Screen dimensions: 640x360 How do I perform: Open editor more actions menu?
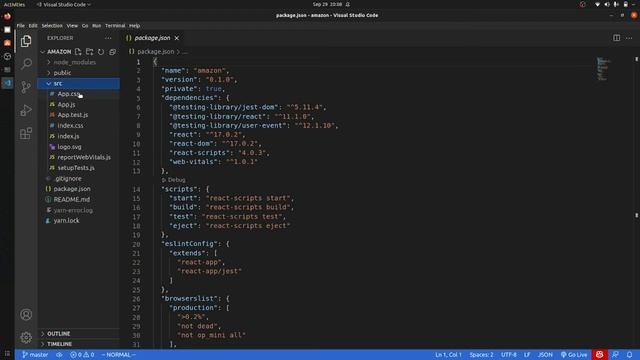coord(629,38)
